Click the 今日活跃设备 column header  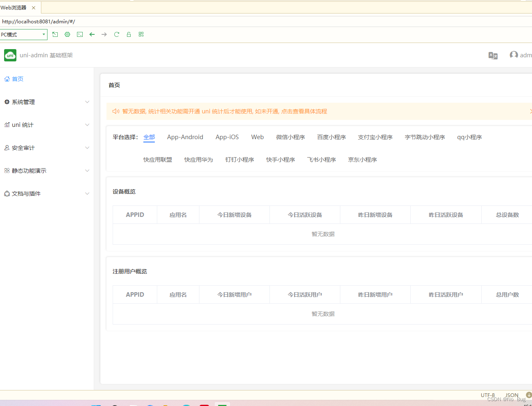[305, 215]
